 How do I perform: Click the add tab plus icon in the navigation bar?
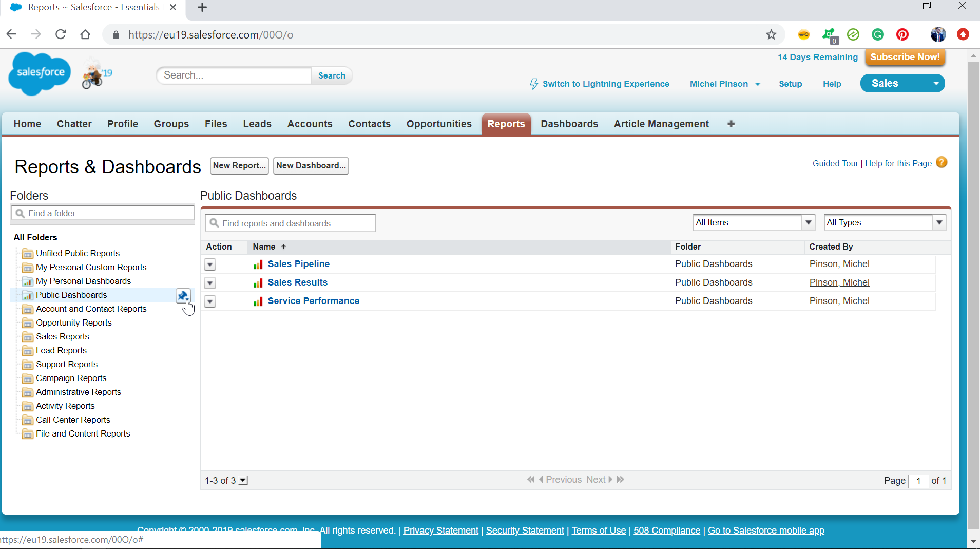point(731,124)
